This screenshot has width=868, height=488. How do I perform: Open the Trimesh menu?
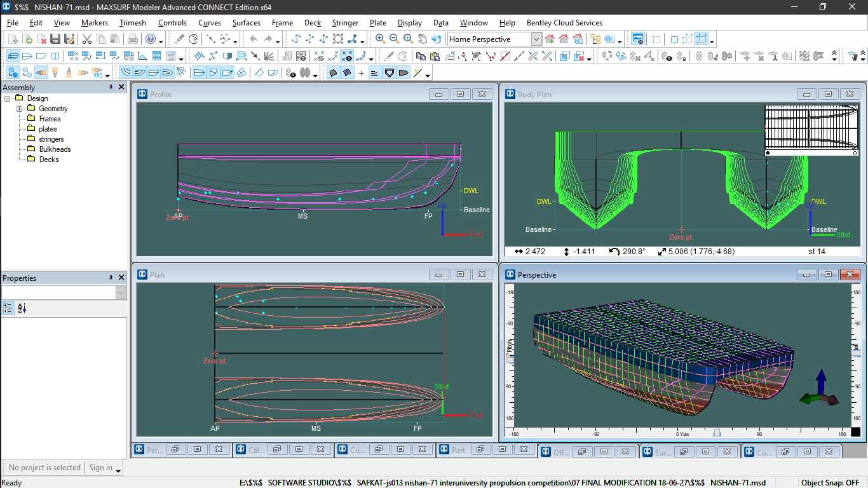tap(133, 23)
